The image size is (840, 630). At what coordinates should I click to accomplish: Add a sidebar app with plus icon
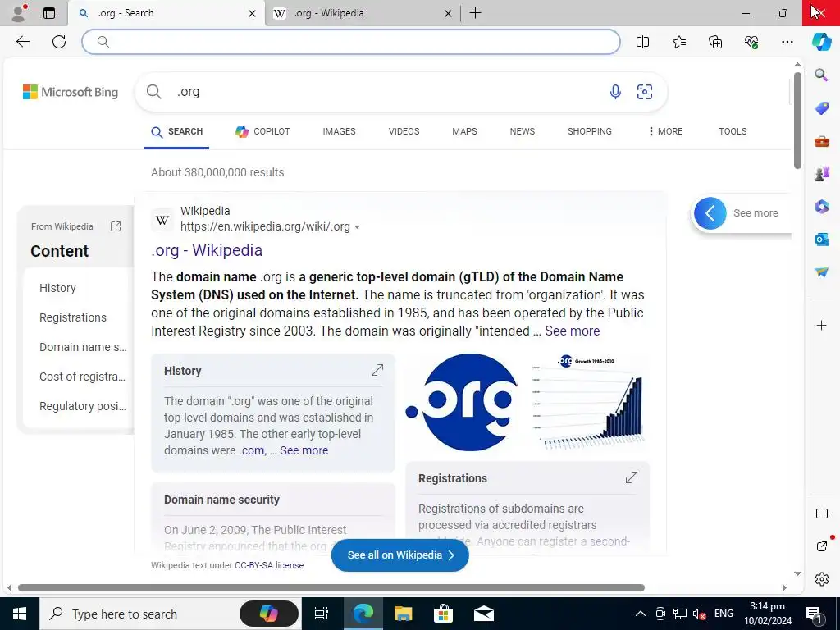821,325
